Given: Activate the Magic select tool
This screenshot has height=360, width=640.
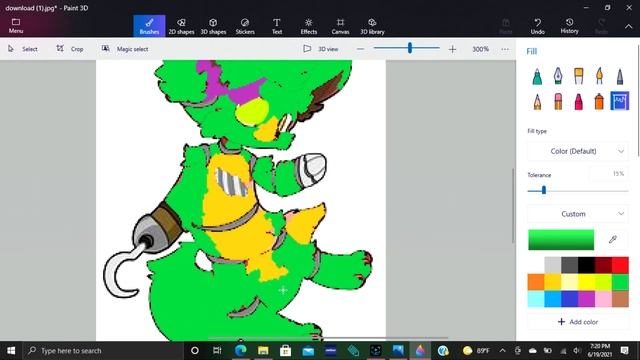Looking at the screenshot, I should (125, 49).
